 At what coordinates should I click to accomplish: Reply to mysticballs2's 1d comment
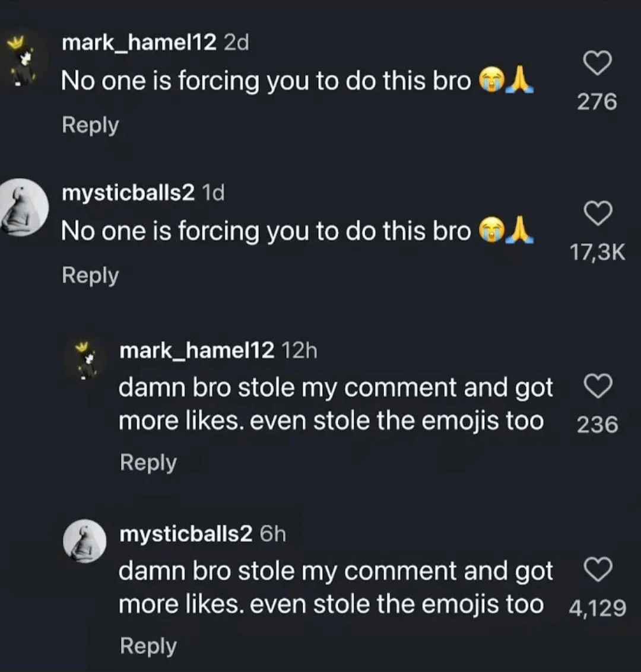pos(90,276)
